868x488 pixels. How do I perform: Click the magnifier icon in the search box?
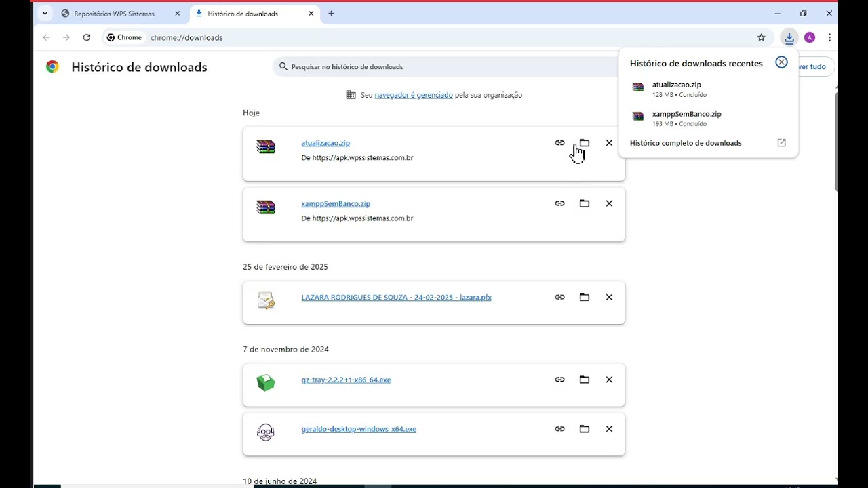283,66
